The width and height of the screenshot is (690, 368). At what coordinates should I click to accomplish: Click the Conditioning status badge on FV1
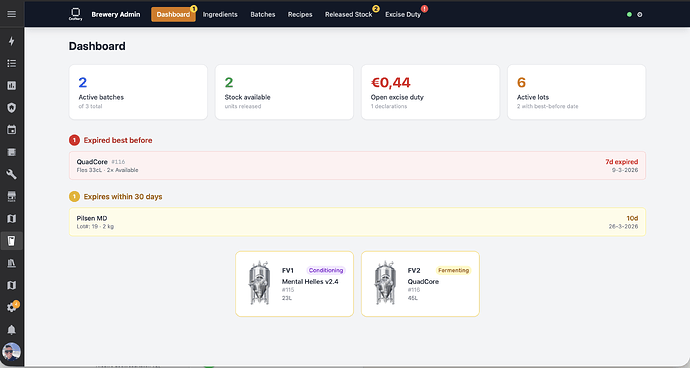[326, 270]
